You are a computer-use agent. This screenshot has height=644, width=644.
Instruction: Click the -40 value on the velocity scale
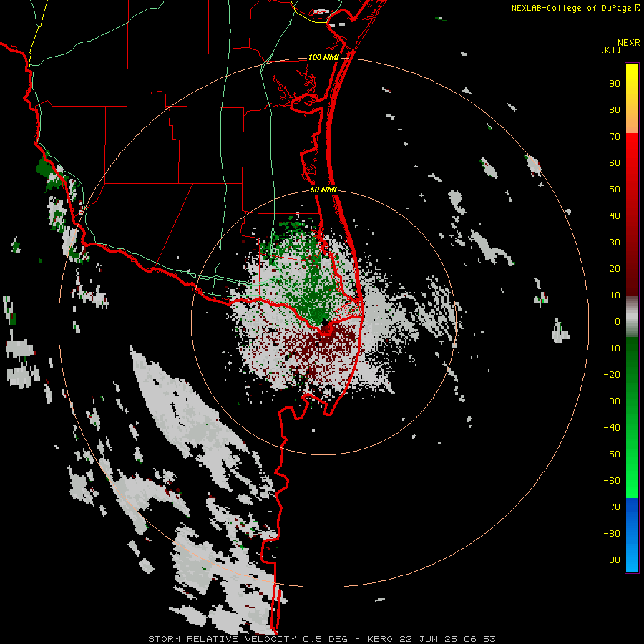tap(612, 428)
